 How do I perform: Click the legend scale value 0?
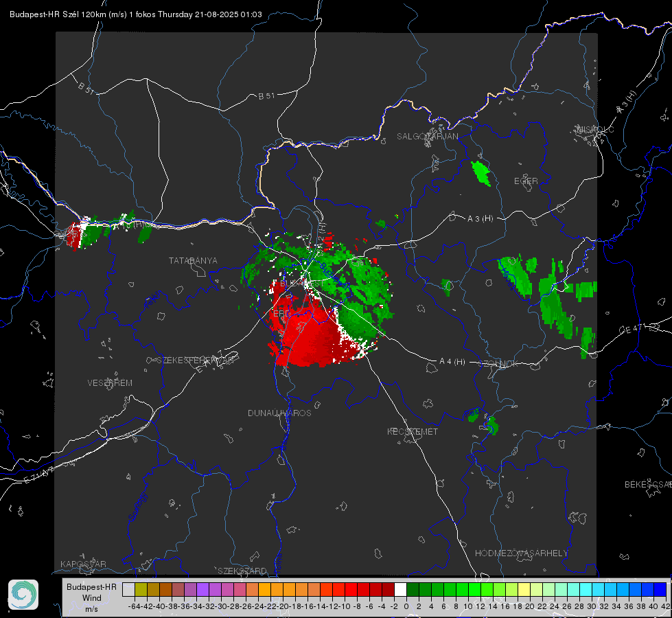tap(406, 606)
